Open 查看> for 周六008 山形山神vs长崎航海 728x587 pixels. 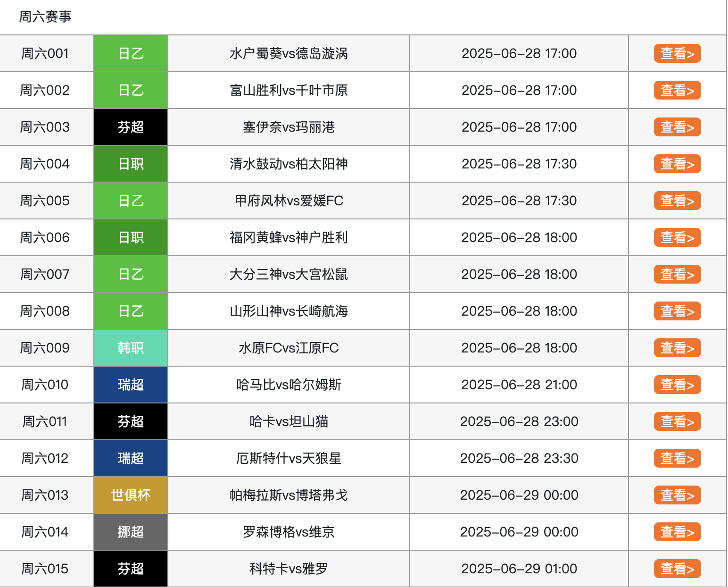click(677, 311)
